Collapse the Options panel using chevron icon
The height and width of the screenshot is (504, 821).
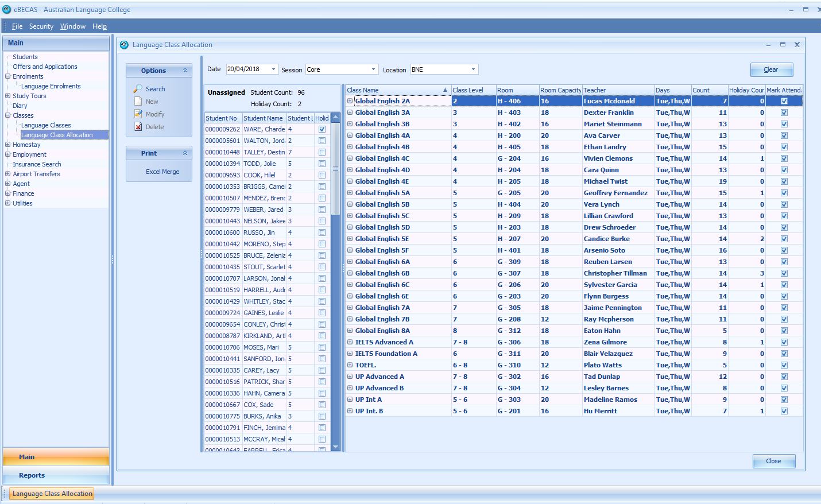click(185, 71)
